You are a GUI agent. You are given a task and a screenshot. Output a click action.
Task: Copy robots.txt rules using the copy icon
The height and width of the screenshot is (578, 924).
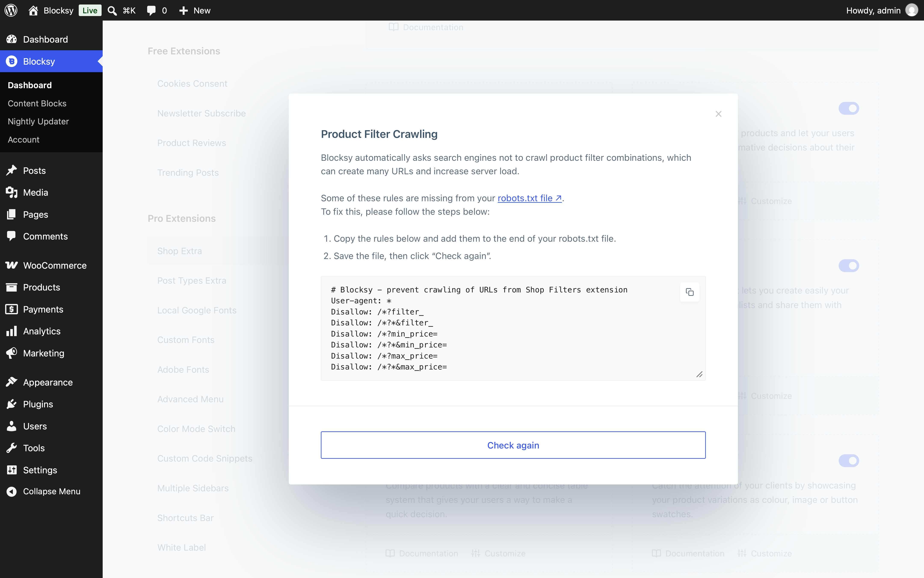coord(690,292)
